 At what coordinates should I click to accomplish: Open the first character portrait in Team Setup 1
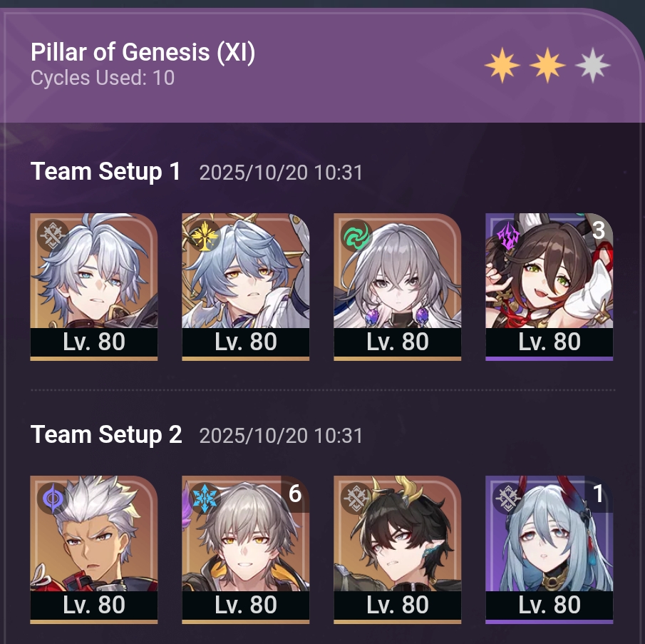(94, 287)
